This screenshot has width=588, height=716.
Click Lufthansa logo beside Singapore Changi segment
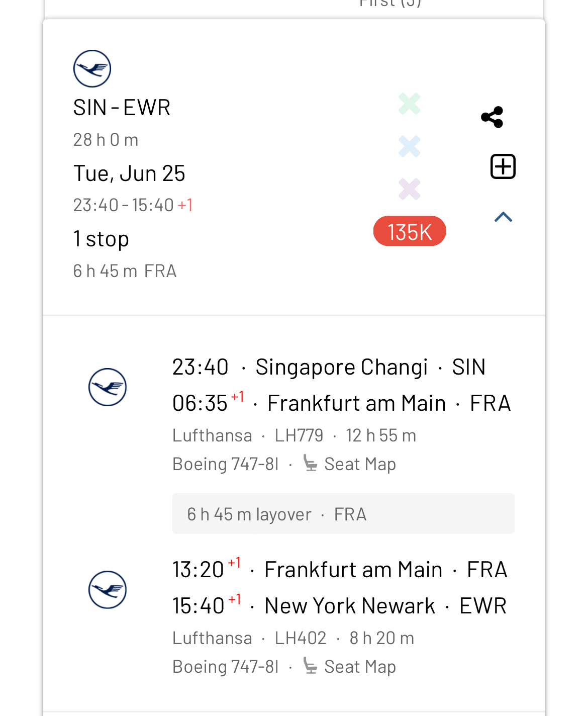[108, 387]
